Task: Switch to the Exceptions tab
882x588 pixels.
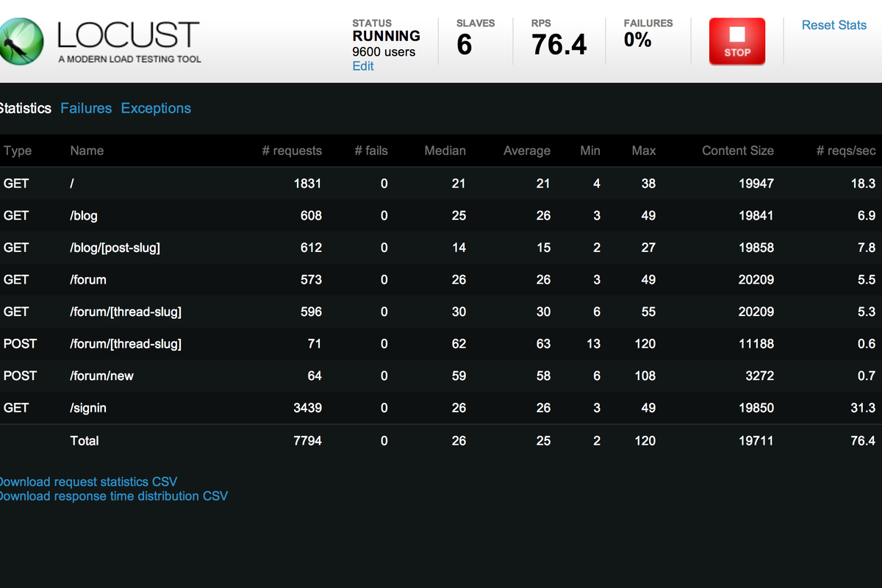Action: coord(156,108)
